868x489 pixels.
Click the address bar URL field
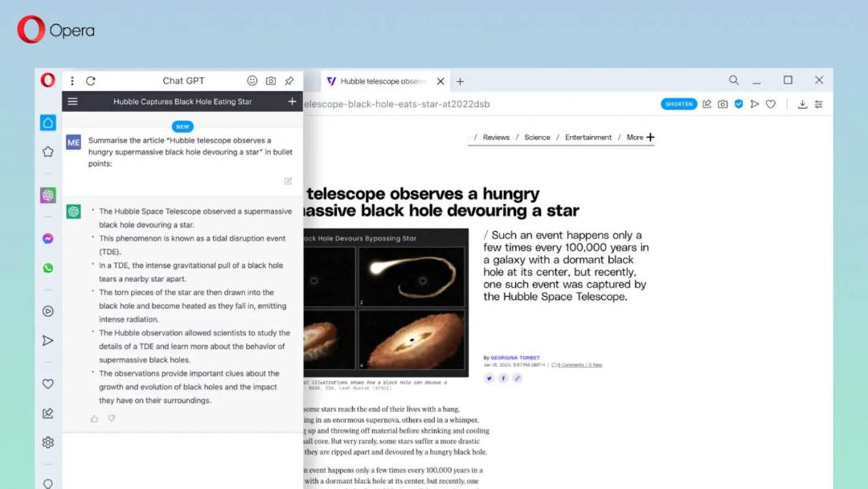click(396, 104)
